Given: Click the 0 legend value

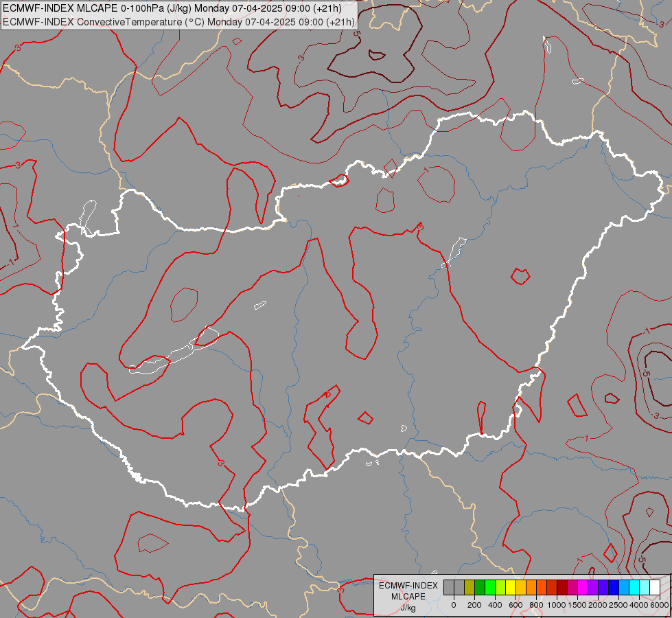Looking at the screenshot, I should pyautogui.click(x=454, y=605).
